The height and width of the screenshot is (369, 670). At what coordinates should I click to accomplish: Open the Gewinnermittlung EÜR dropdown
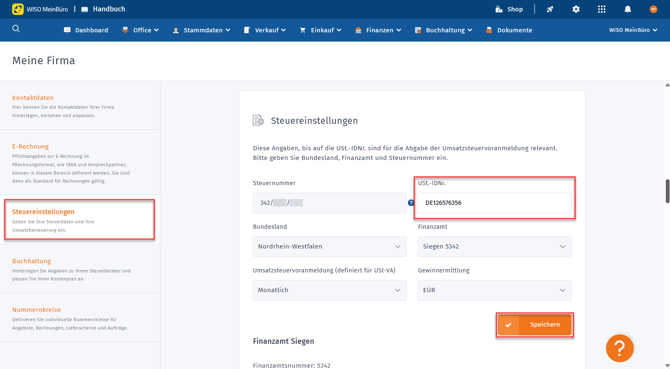494,290
